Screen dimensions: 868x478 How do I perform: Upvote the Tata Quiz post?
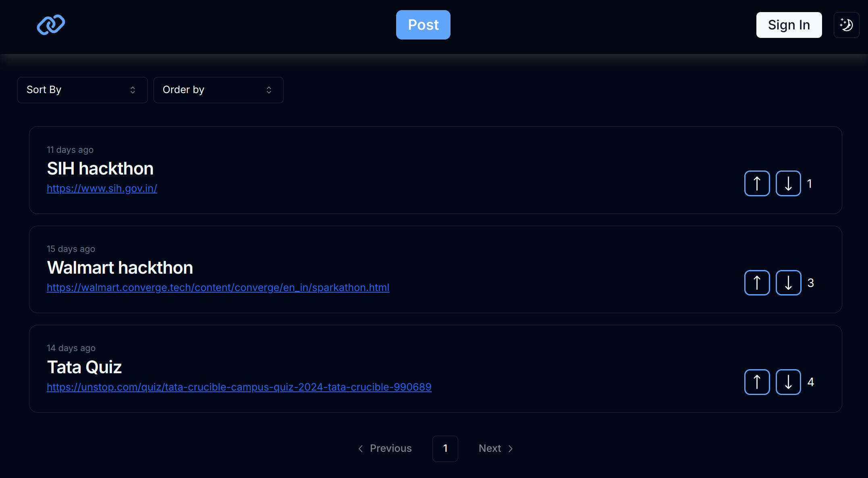(757, 382)
